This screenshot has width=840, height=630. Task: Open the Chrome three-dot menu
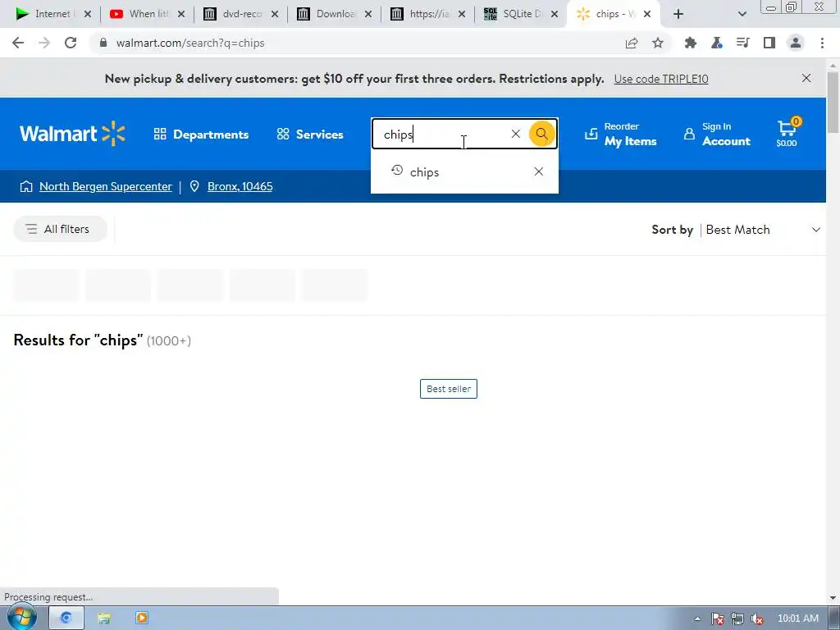tap(822, 43)
